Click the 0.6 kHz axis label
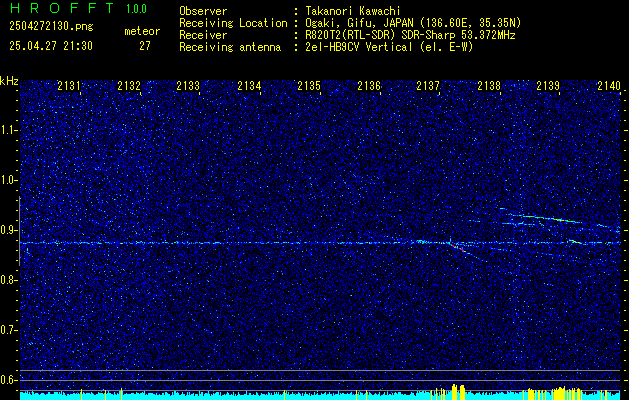The height and width of the screenshot is (400, 629). pyautogui.click(x=8, y=380)
